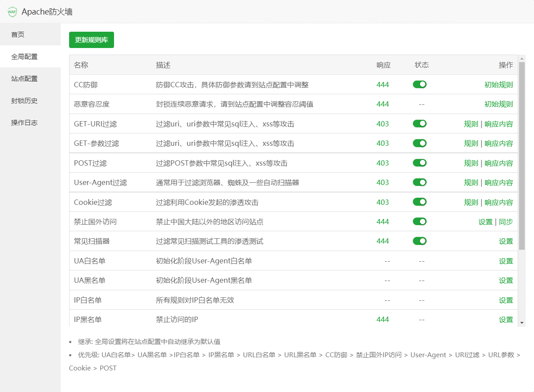534x392 pixels.
Task: Click response code 444 for 恶意容忍度
Action: 383,104
